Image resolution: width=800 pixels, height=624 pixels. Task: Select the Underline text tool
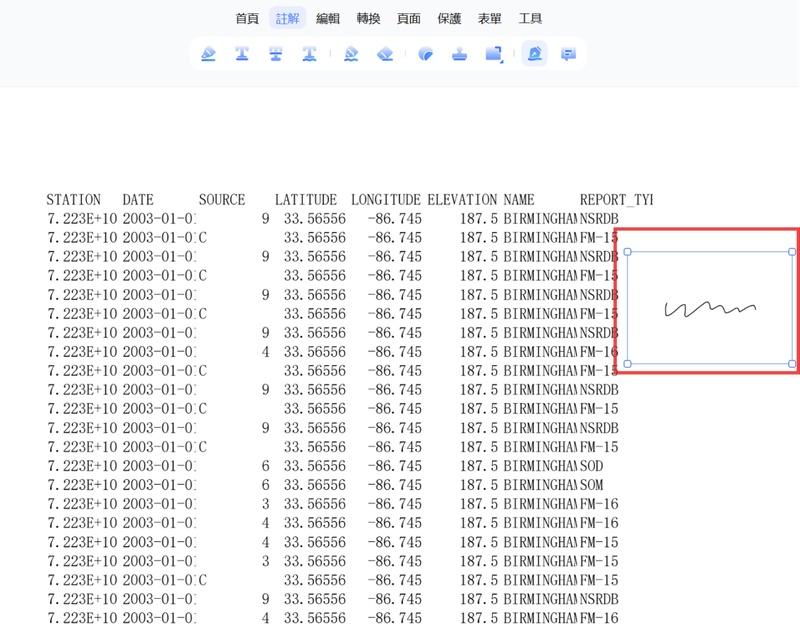242,54
